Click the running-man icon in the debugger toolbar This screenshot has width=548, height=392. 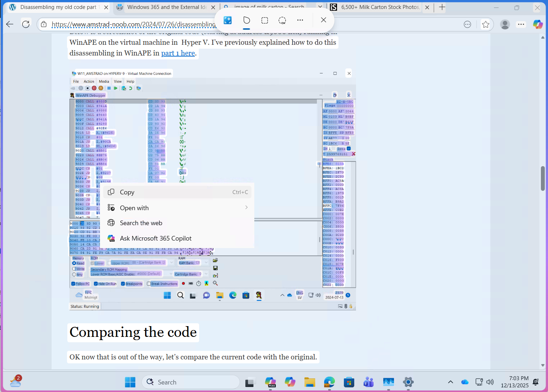coord(206,283)
